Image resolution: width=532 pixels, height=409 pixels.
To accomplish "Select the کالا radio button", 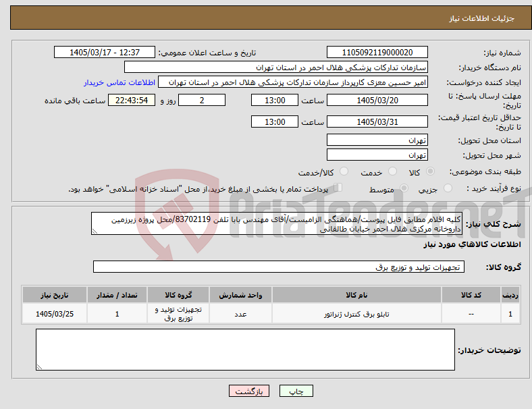I will [x=430, y=171].
